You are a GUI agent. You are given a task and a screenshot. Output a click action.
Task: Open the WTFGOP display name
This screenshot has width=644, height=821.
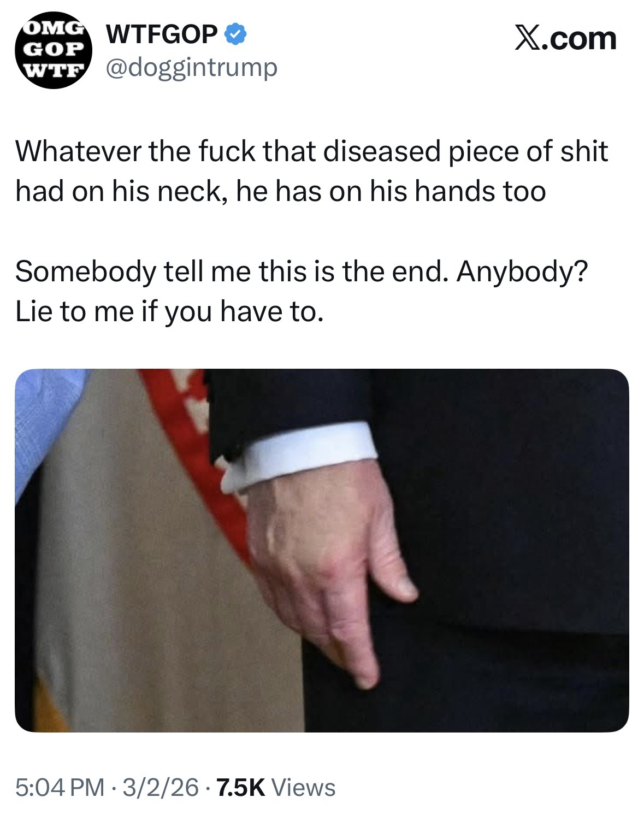pos(162,36)
